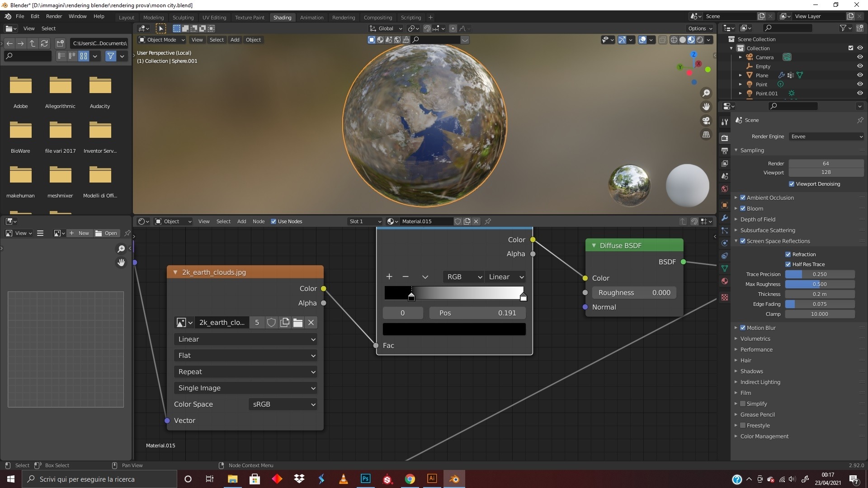Screen dimensions: 868x488
Task: Unlink the image from the texture node
Action: [x=311, y=323]
